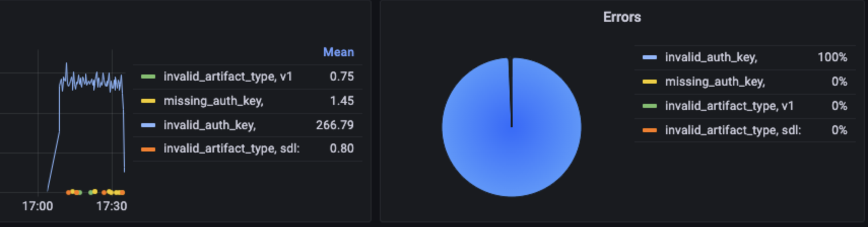Image resolution: width=868 pixels, height=227 pixels.
Task: Select invalid_artifact_type, sdl label in Errors legend
Action: [732, 130]
